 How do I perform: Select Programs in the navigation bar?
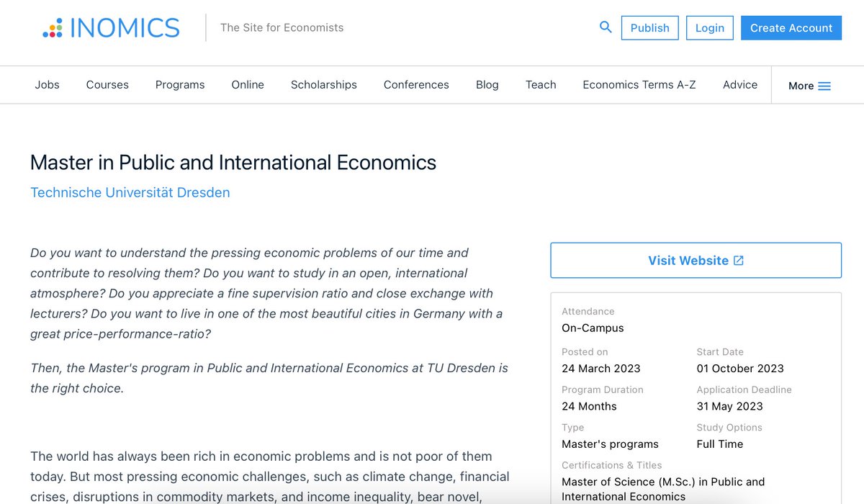[180, 85]
